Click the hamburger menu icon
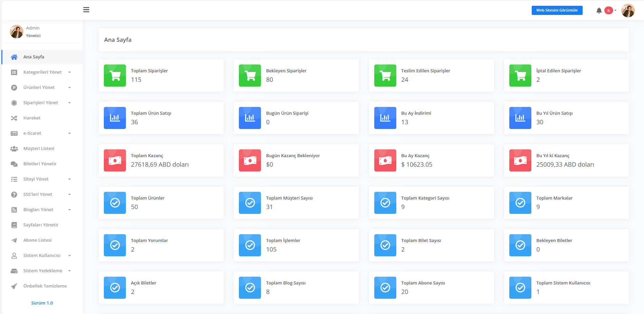Image resolution: width=644 pixels, height=314 pixels. 86,10
